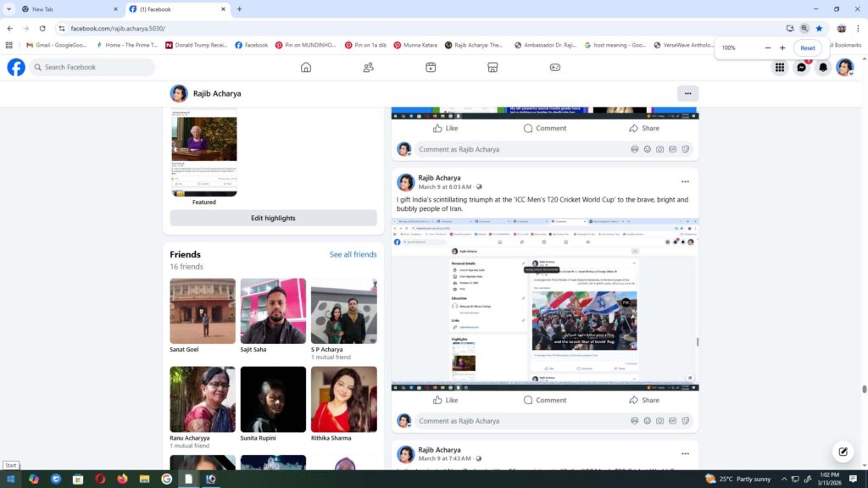Open Facebook Home icon in top navigation

[306, 68]
